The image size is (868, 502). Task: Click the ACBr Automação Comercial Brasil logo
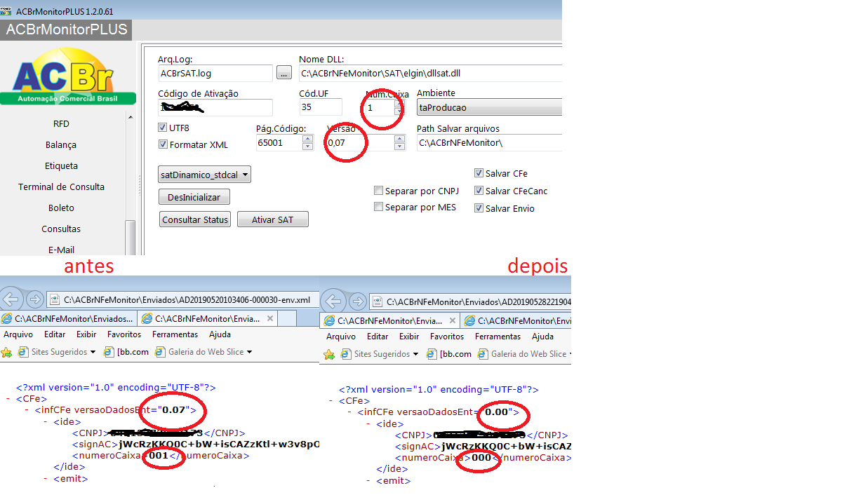[x=67, y=76]
